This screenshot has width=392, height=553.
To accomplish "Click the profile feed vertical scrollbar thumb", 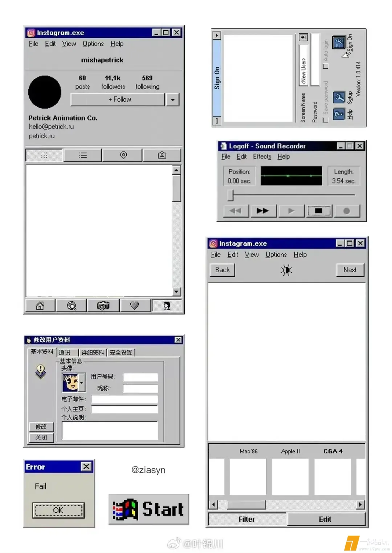I will tap(176, 188).
